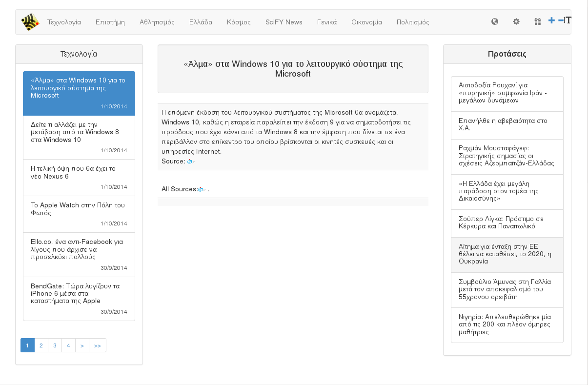Go to pagination page 3
This screenshot has height=385, width=588.
pos(55,345)
